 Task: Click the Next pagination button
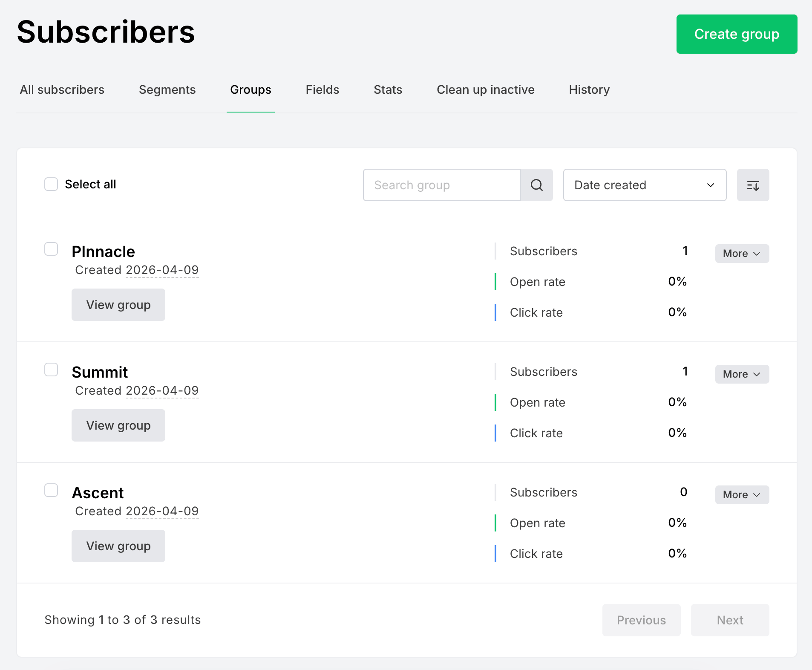[730, 620]
